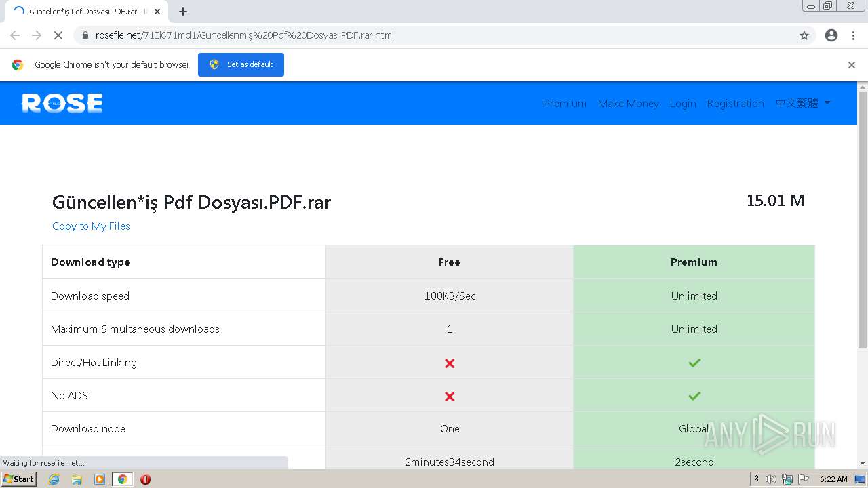Screen dimensions: 868x488
Task: Click the file name heading
Action: 191,202
